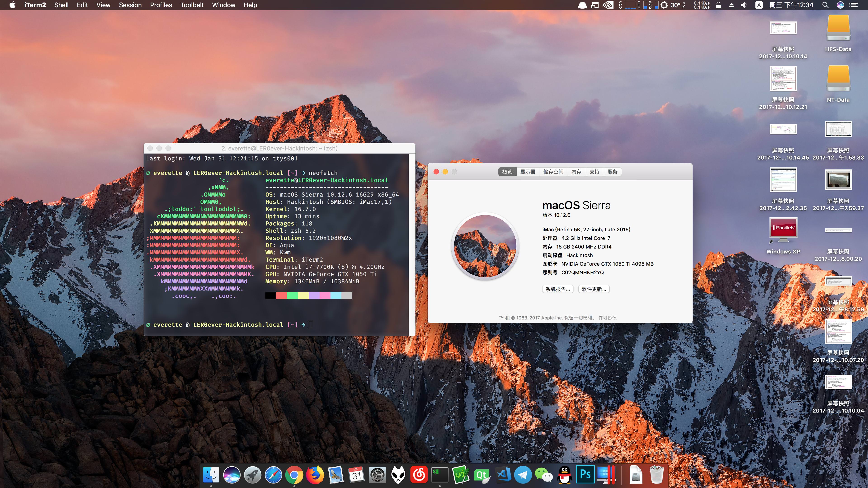The height and width of the screenshot is (488, 868).
Task: Click the 软件更新... button
Action: tap(594, 289)
